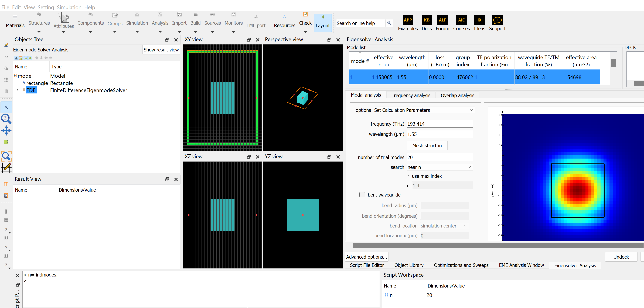Screen dimensions: 644x308
Task: Switch to Frequency analysis tab
Action: click(411, 95)
